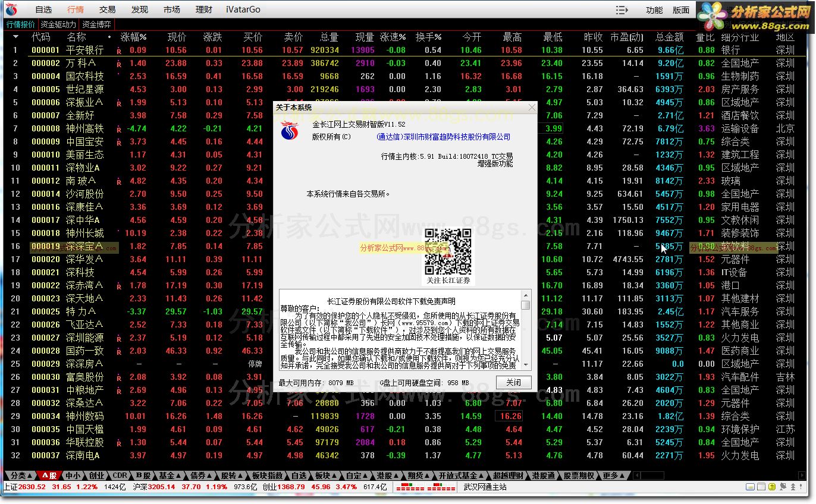Click the 深圳市财富趋势科技股份有限公司 link
The image size is (816, 504).
click(x=443, y=137)
